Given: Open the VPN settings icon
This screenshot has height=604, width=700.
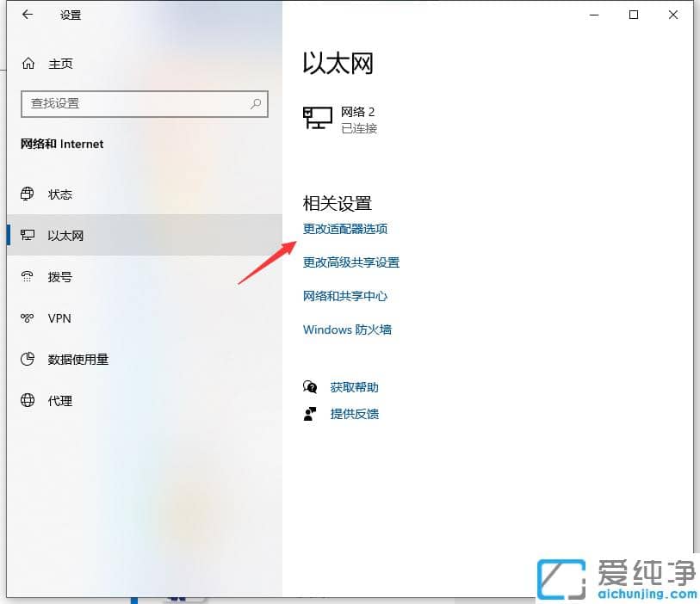Looking at the screenshot, I should pos(27,317).
